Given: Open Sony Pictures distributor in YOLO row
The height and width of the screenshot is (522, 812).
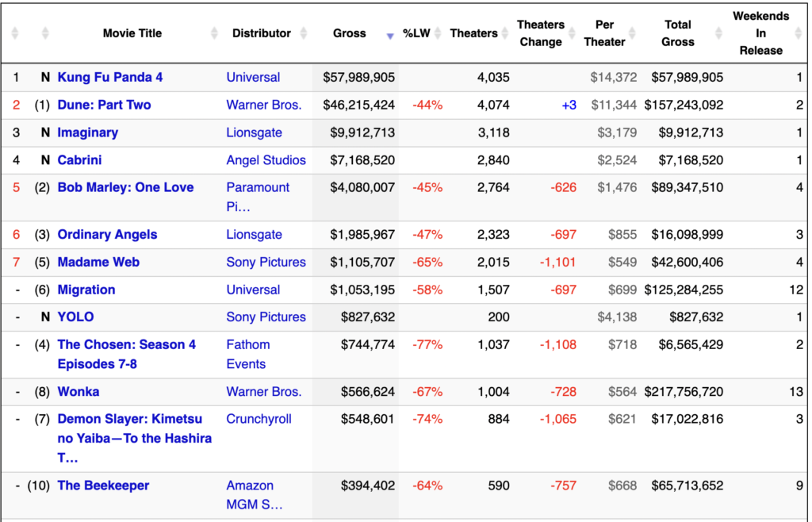Looking at the screenshot, I should (x=266, y=317).
